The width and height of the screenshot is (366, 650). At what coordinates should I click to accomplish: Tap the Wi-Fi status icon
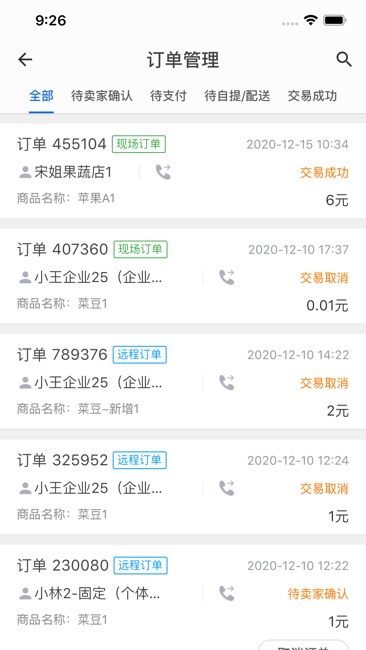(310, 20)
